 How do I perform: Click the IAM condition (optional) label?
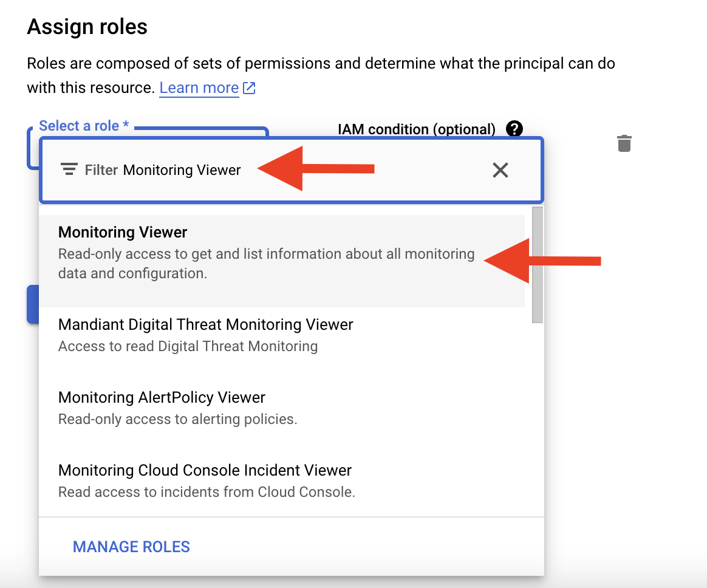point(417,129)
